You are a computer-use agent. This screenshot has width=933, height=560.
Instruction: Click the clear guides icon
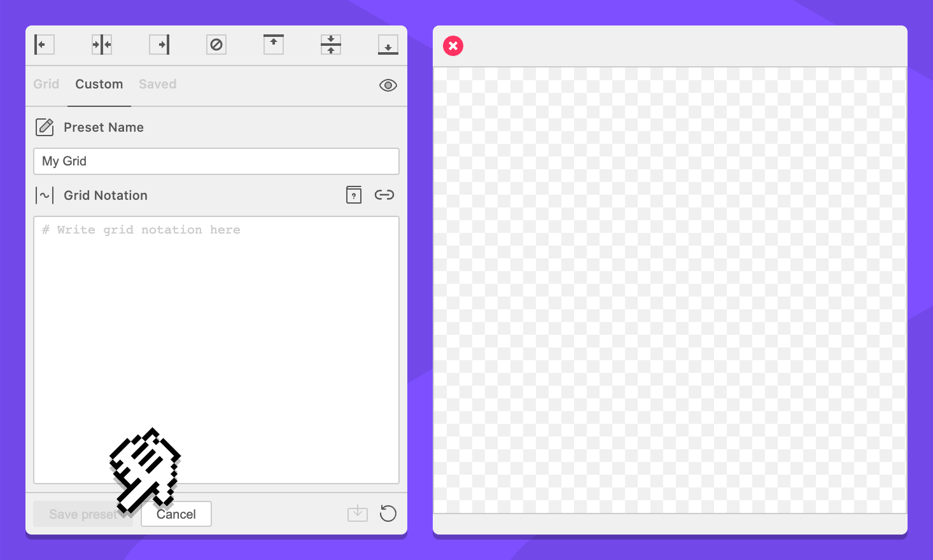(x=216, y=45)
